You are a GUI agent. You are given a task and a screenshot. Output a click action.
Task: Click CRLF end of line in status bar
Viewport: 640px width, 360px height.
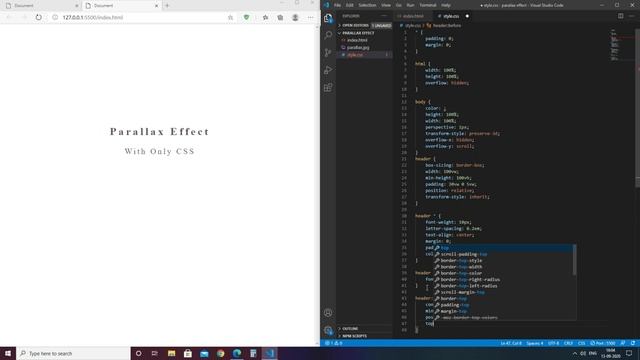(x=568, y=343)
